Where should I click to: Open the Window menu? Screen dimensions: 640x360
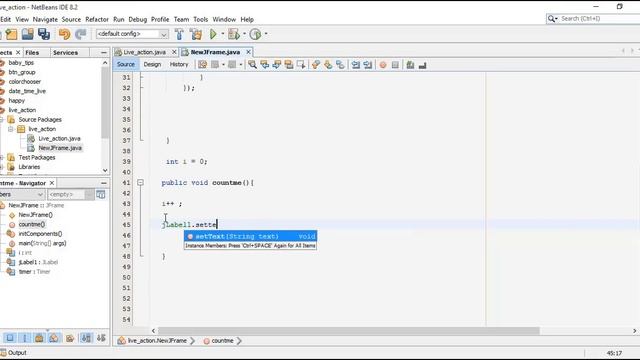pyautogui.click(x=224, y=19)
